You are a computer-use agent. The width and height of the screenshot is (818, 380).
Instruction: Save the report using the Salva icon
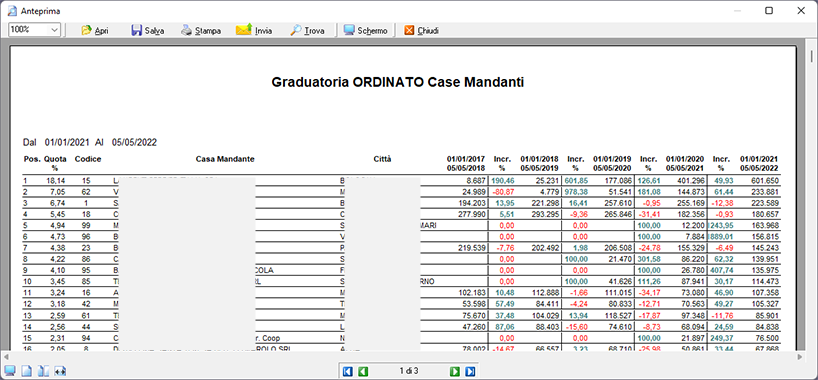148,30
